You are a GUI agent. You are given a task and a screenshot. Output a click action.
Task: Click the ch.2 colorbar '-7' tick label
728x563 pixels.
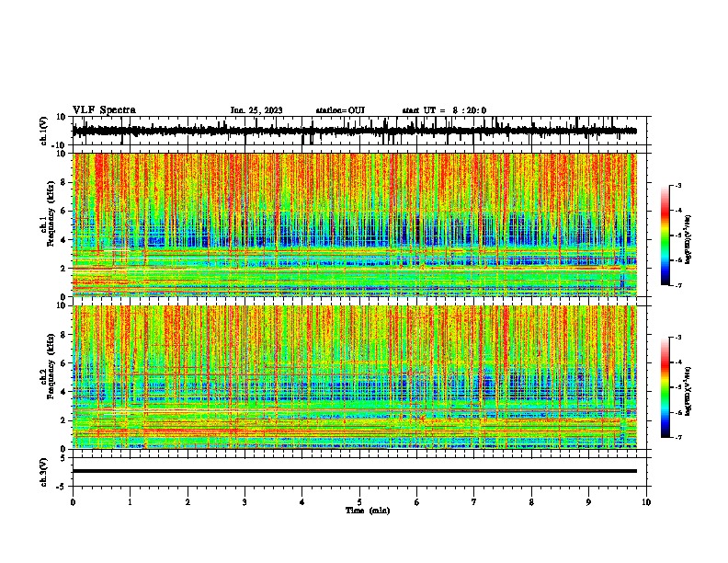pyautogui.click(x=677, y=437)
